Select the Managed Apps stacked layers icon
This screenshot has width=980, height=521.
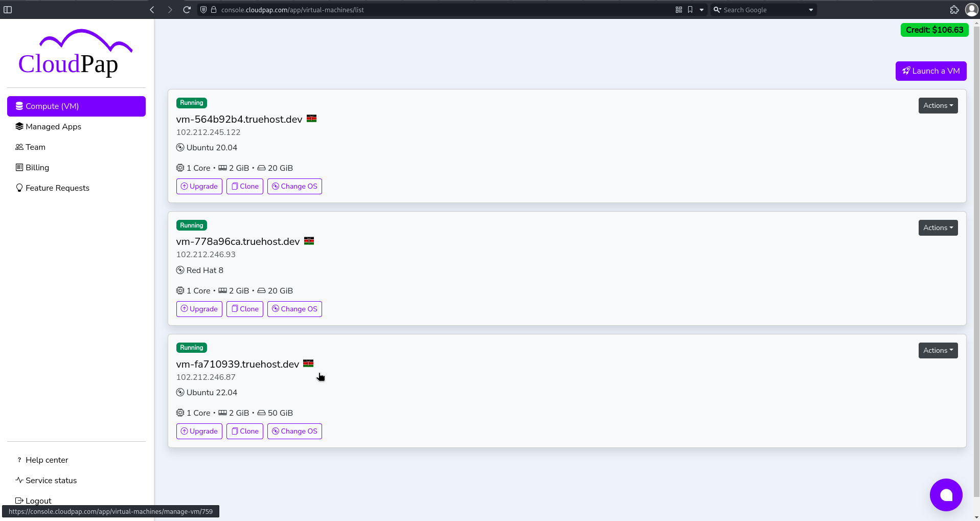click(x=19, y=126)
